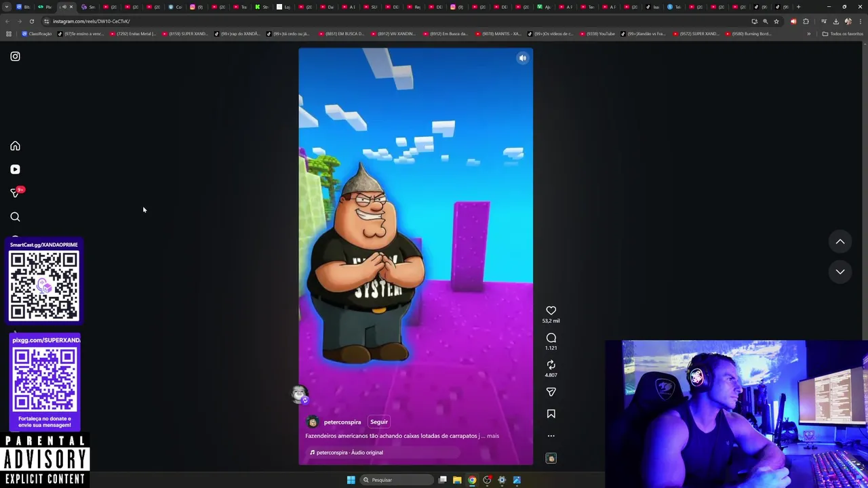Open the 'Classificação' bookmark
Screen dimensions: 868x488
click(37, 34)
